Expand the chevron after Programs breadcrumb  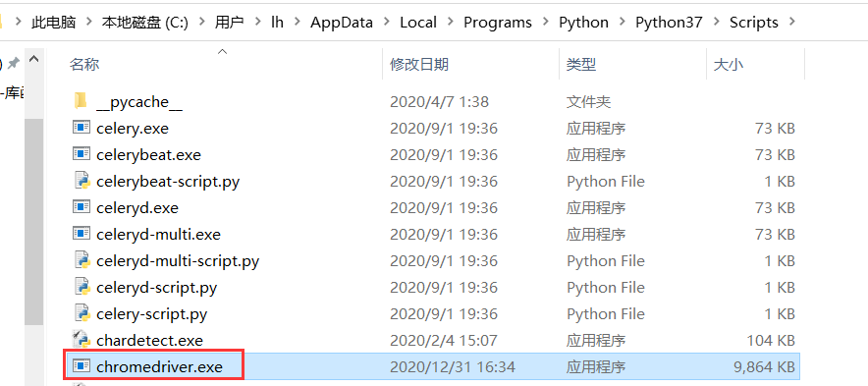tap(545, 23)
